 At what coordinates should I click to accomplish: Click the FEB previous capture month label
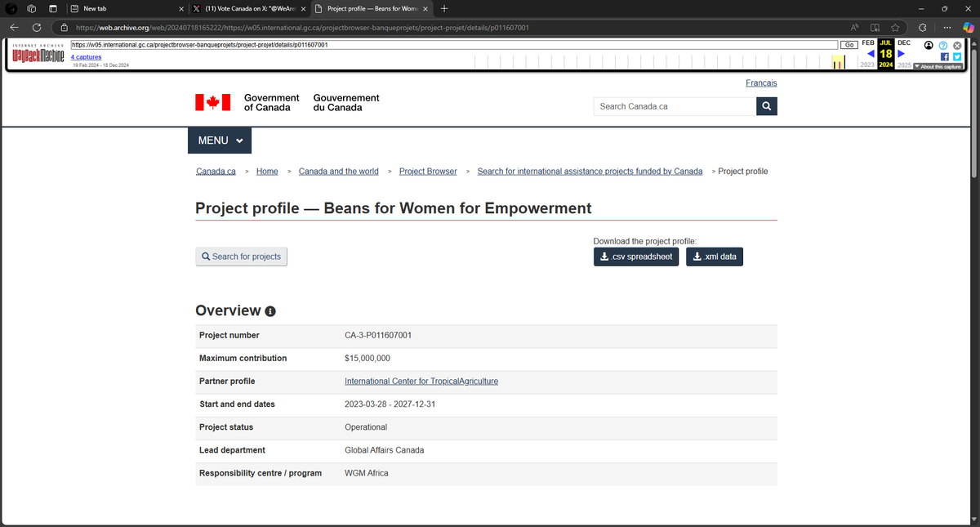pyautogui.click(x=867, y=42)
